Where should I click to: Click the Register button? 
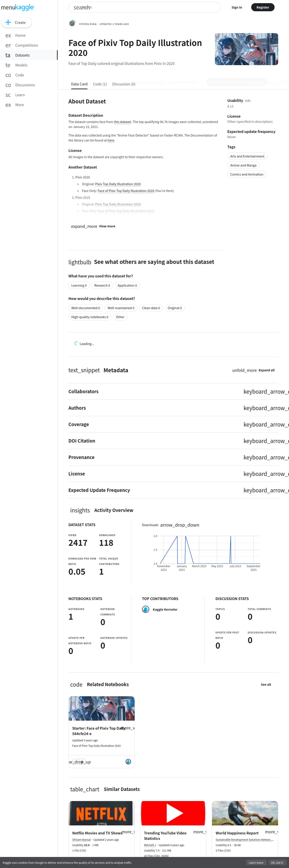(263, 7)
